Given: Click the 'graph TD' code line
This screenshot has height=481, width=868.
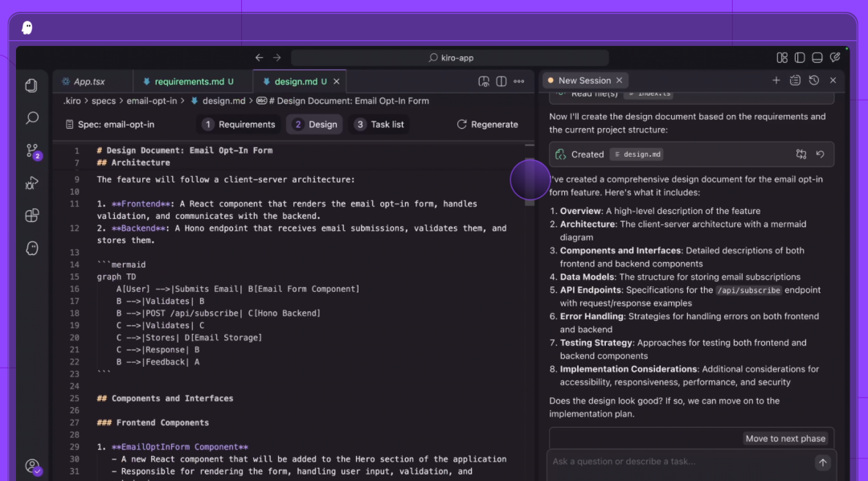Looking at the screenshot, I should (x=117, y=277).
